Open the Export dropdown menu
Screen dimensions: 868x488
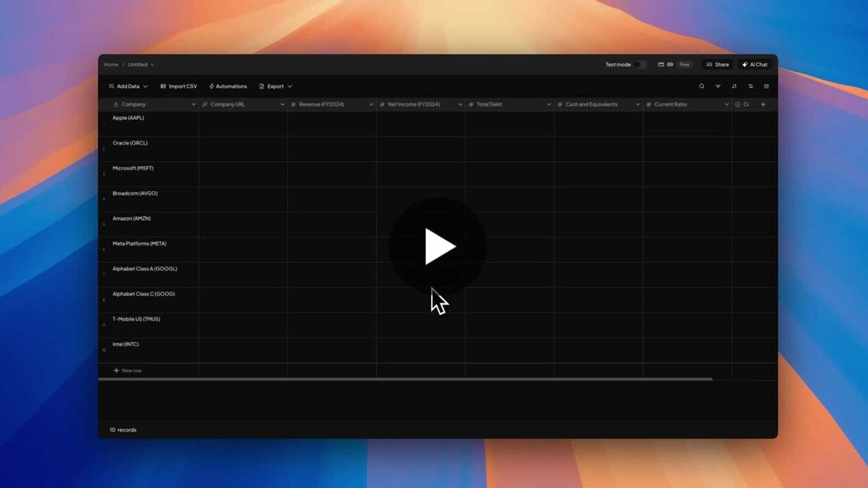click(x=275, y=86)
